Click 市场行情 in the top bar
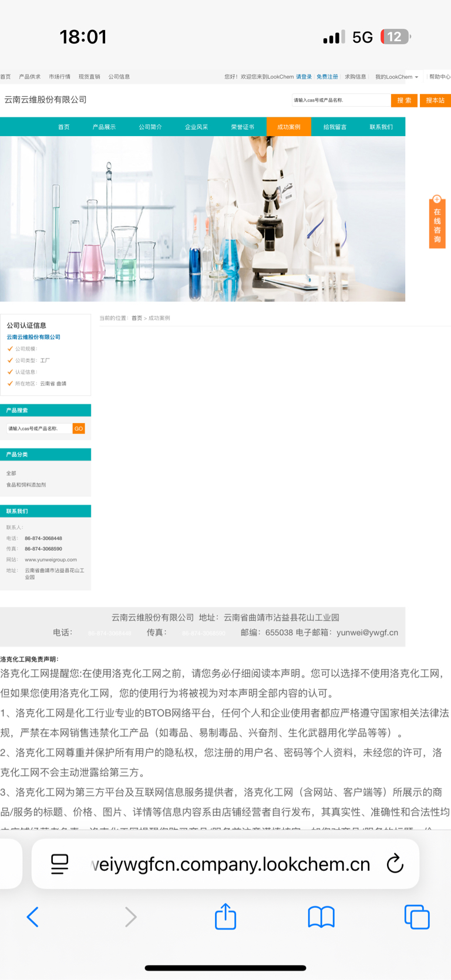This screenshot has width=451, height=980. click(59, 77)
